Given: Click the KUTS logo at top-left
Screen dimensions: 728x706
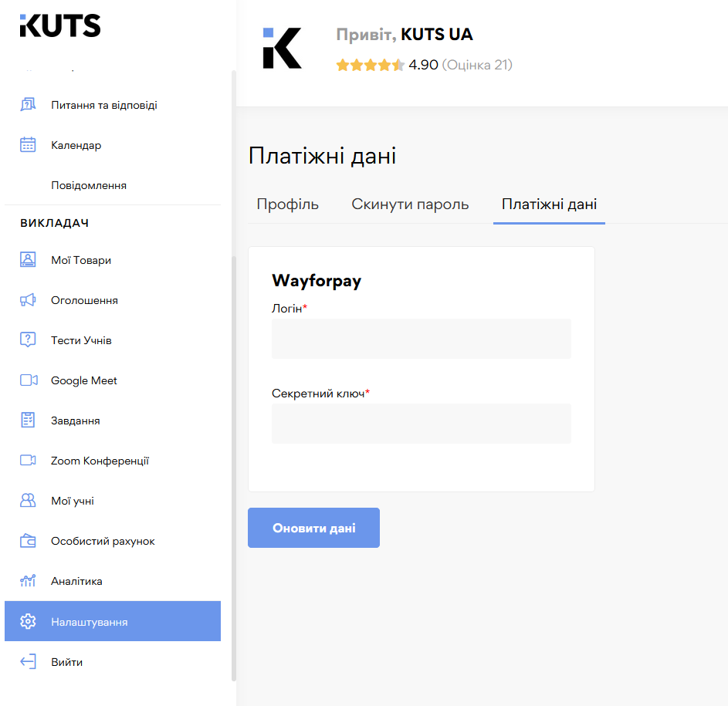Looking at the screenshot, I should 60,26.
